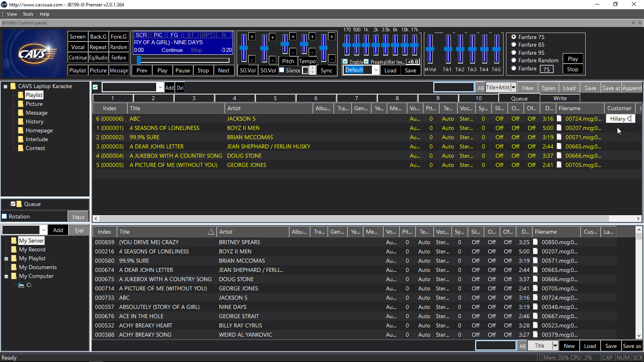This screenshot has height=362, width=644.
Task: Expand the My Playlist tree node
Action: 6,259
